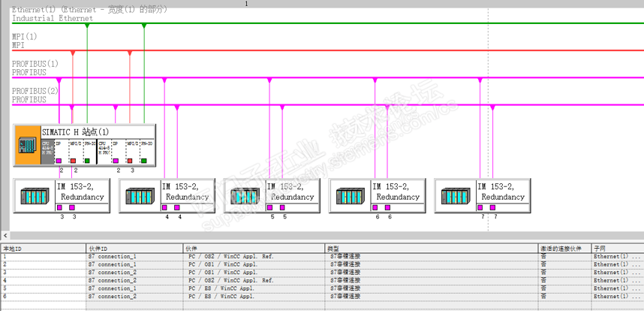Select station icon of IM 153-2 address 6

coord(350,195)
